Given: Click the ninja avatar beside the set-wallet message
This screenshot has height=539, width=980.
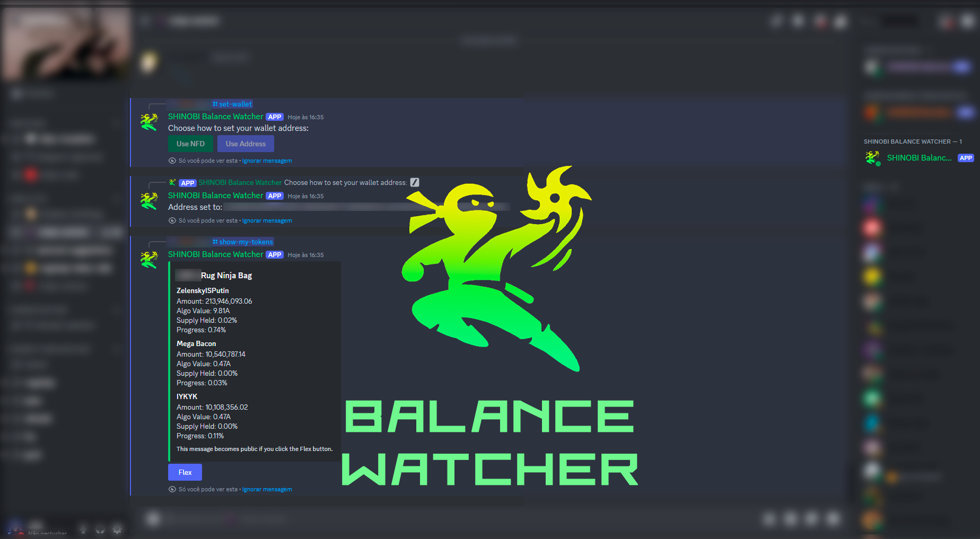Looking at the screenshot, I should coord(149,122).
